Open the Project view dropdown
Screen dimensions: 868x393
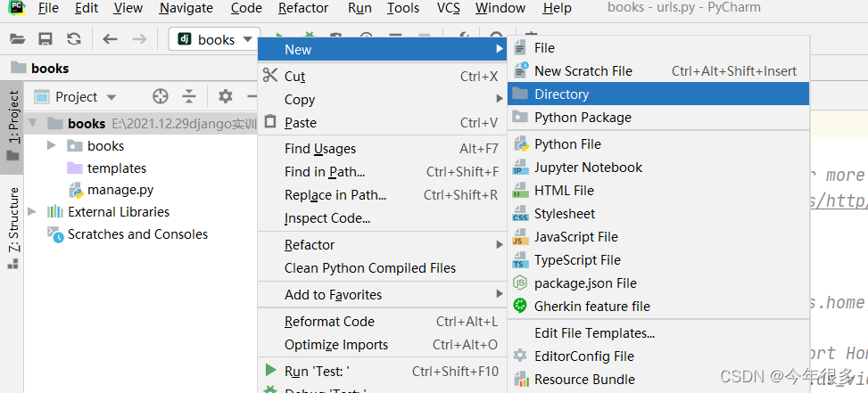(x=75, y=97)
